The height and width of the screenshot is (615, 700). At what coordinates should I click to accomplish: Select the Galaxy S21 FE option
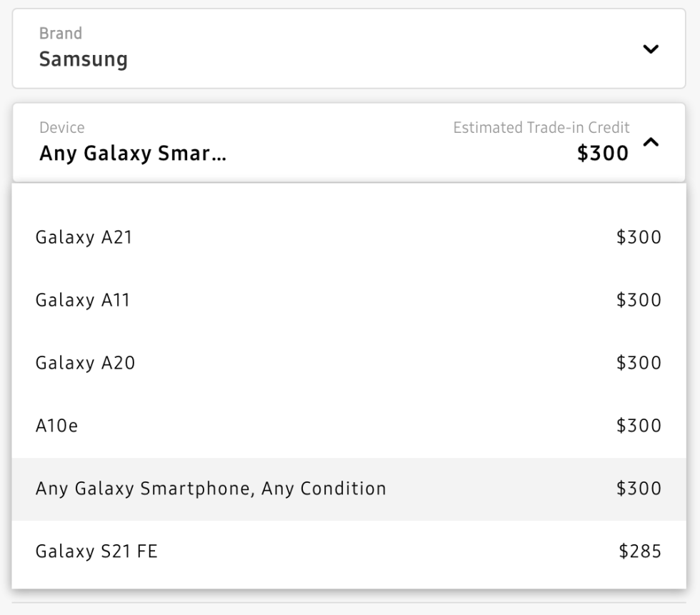[96, 551]
